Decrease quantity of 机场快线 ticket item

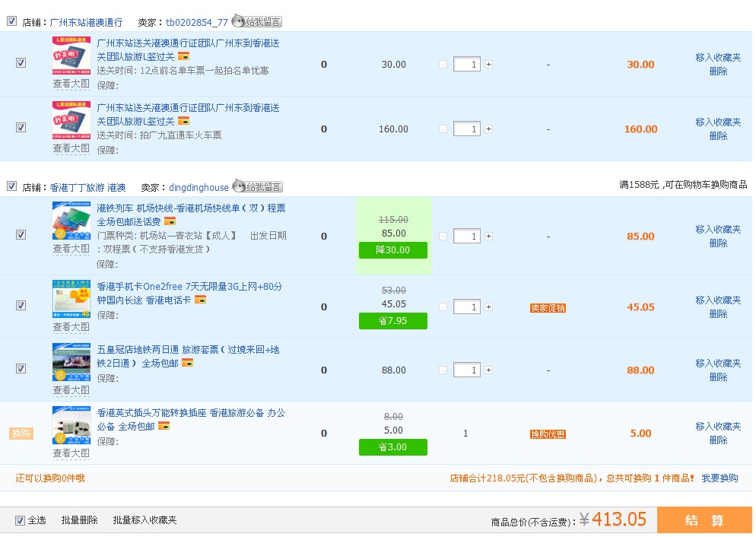[443, 237]
